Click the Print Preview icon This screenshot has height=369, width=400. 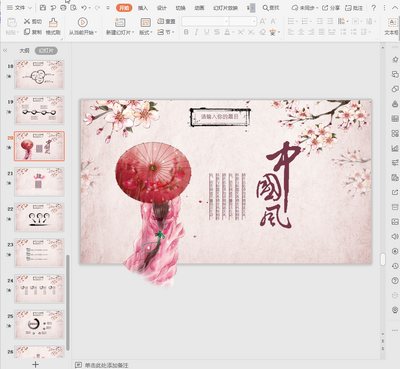[74, 7]
